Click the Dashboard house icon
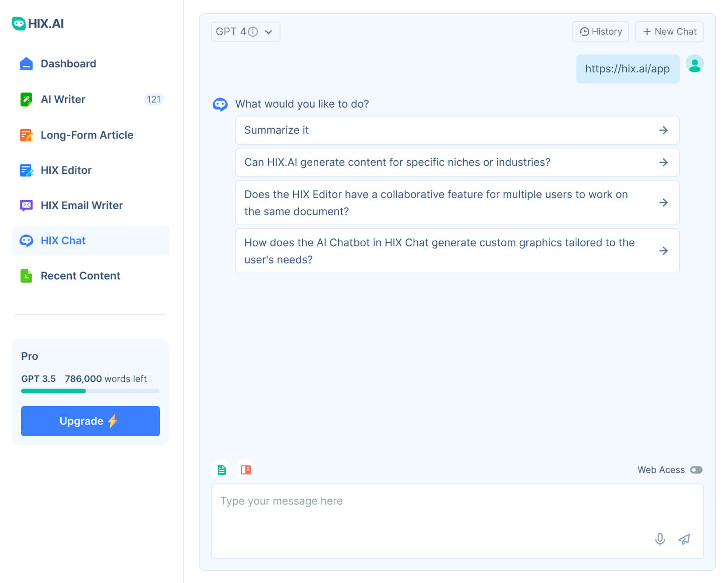The image size is (728, 583). click(x=26, y=64)
